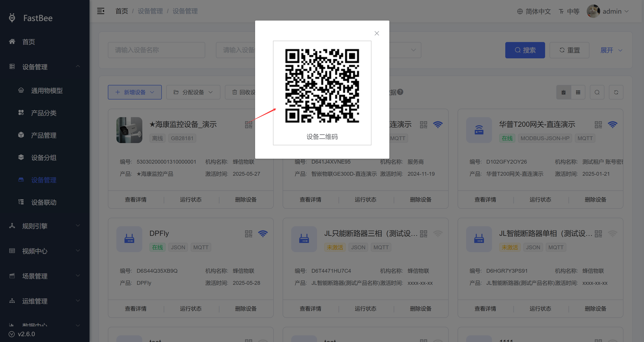Switch to the list grid view icon
The height and width of the screenshot is (342, 644).
tap(578, 92)
